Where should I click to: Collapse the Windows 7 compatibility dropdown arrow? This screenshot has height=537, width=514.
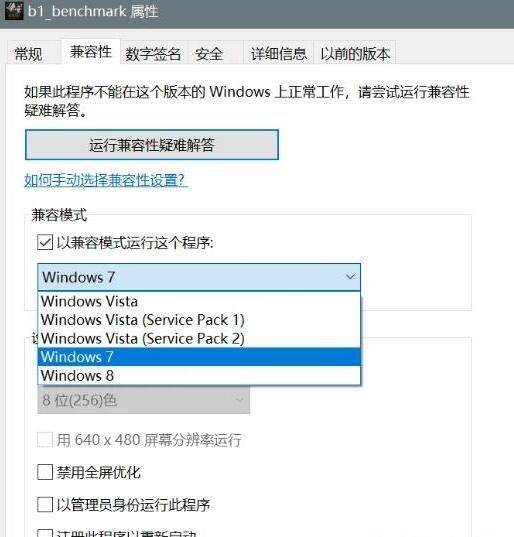(350, 277)
